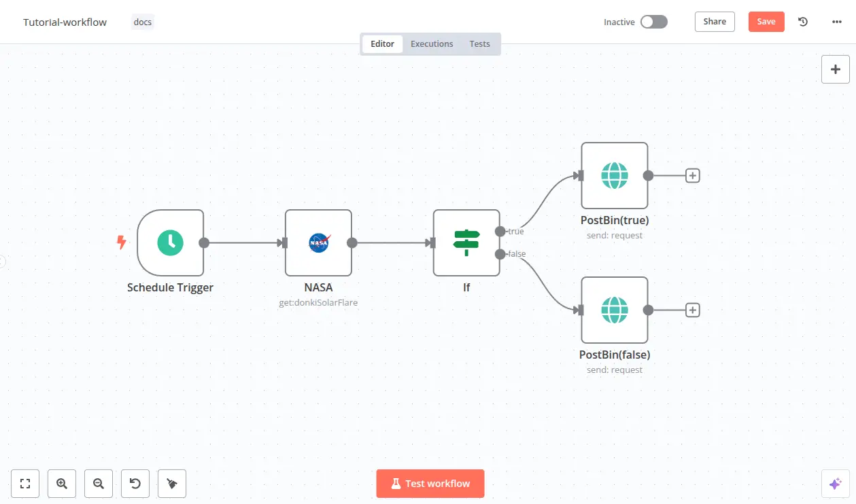Image resolution: width=856 pixels, height=504 pixels.
Task: Open the NASA donkiSolarFlare node
Action: tap(318, 242)
